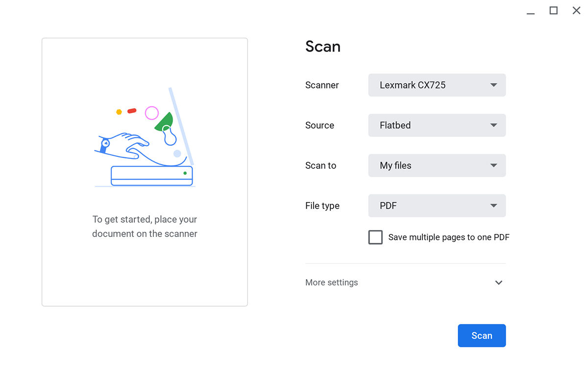Click the More settings chevron icon
Viewport: 588px width, 365px height.
coord(498,283)
